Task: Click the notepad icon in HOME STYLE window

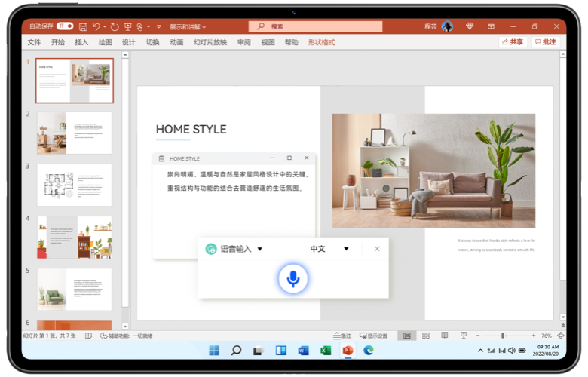Action: [161, 158]
